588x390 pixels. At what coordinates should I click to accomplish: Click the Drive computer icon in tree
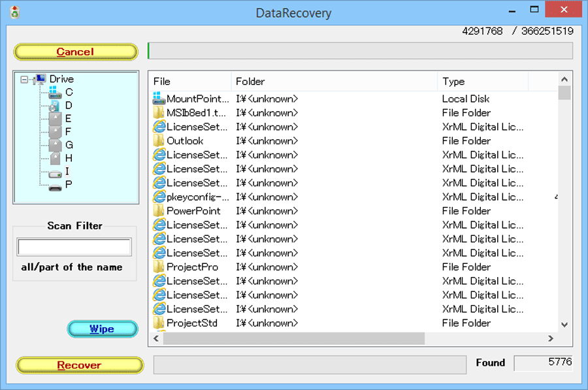click(40, 79)
